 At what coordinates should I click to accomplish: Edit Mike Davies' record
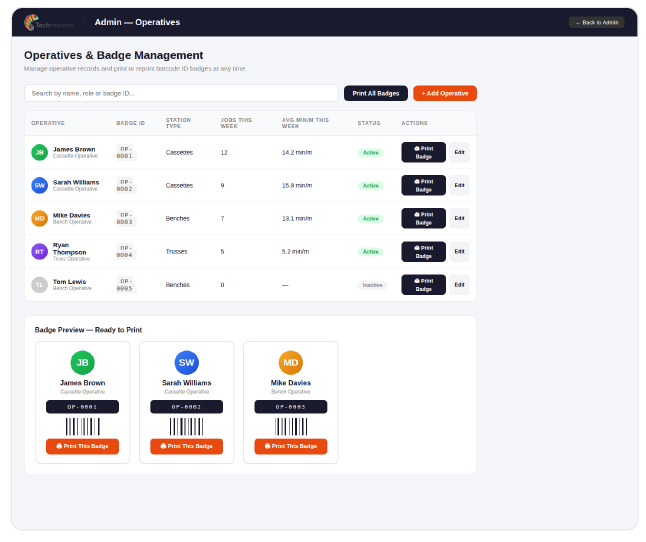459,218
